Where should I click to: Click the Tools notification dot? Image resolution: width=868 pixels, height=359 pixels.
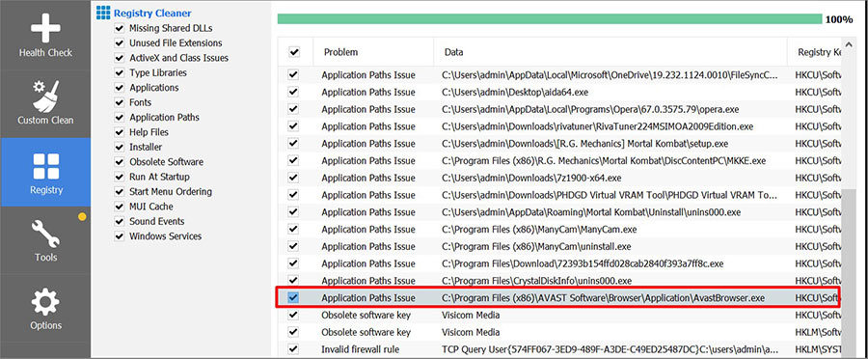(x=82, y=216)
